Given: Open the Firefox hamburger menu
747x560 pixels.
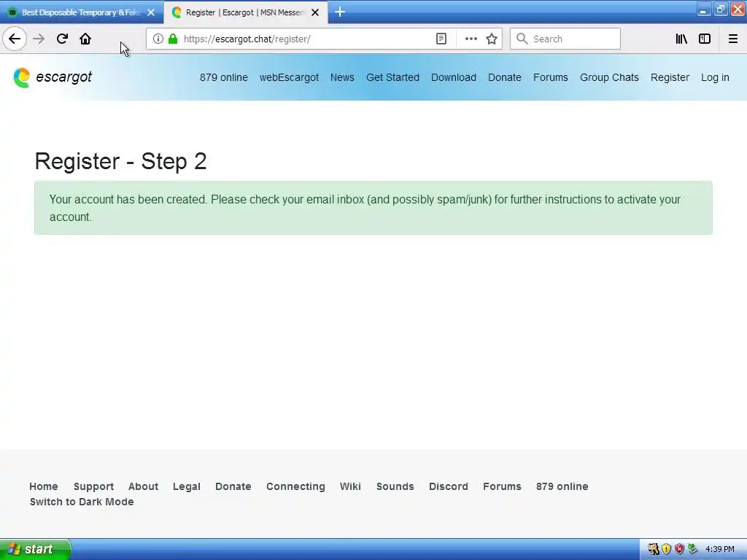Looking at the screenshot, I should coord(732,39).
